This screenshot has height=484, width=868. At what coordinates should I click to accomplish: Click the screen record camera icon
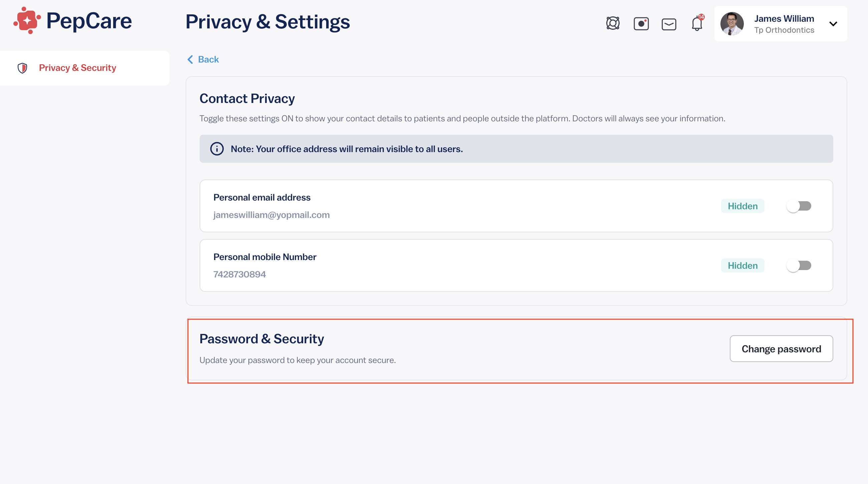click(x=641, y=24)
